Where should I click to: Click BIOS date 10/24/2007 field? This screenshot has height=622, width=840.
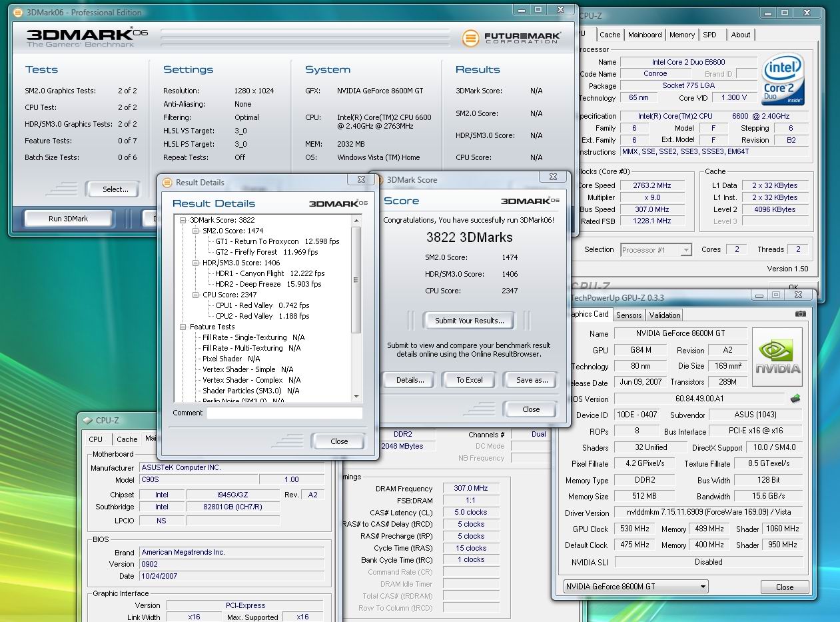[x=232, y=576]
